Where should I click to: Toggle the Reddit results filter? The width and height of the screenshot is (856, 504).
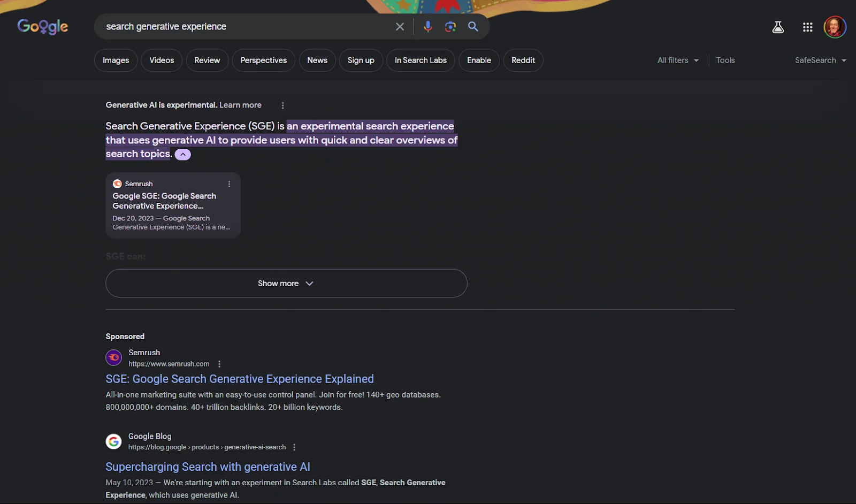[x=523, y=60]
